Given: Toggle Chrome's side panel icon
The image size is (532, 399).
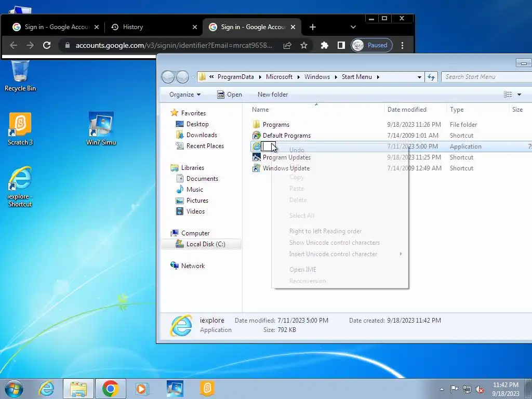Looking at the screenshot, I should [x=341, y=45].
